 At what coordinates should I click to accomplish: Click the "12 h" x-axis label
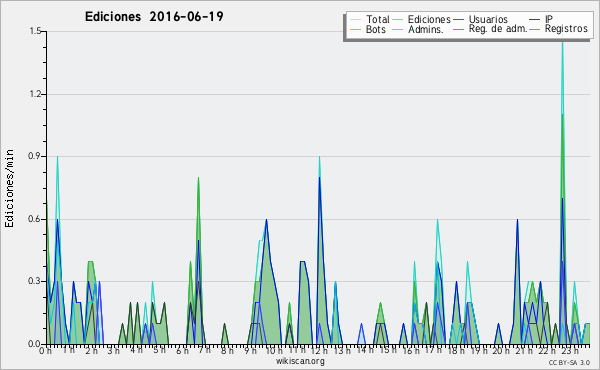click(319, 350)
